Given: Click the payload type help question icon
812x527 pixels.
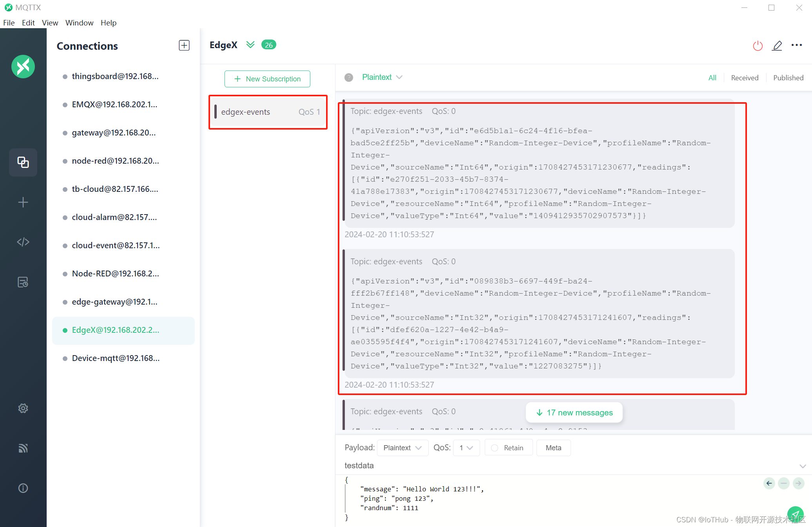Looking at the screenshot, I should (349, 78).
